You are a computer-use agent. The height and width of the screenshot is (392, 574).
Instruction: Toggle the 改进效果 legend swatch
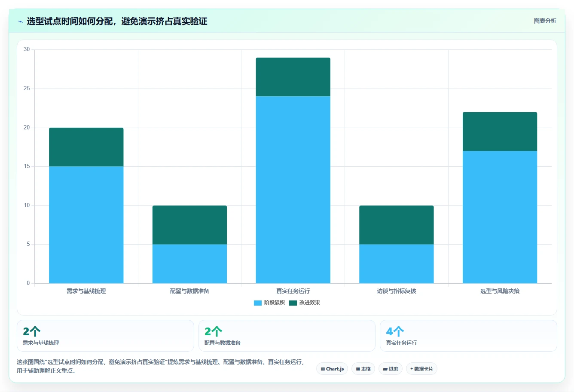coord(293,303)
